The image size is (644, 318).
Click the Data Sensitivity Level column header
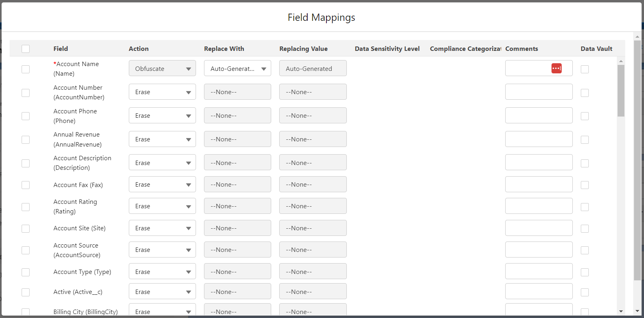tap(387, 49)
